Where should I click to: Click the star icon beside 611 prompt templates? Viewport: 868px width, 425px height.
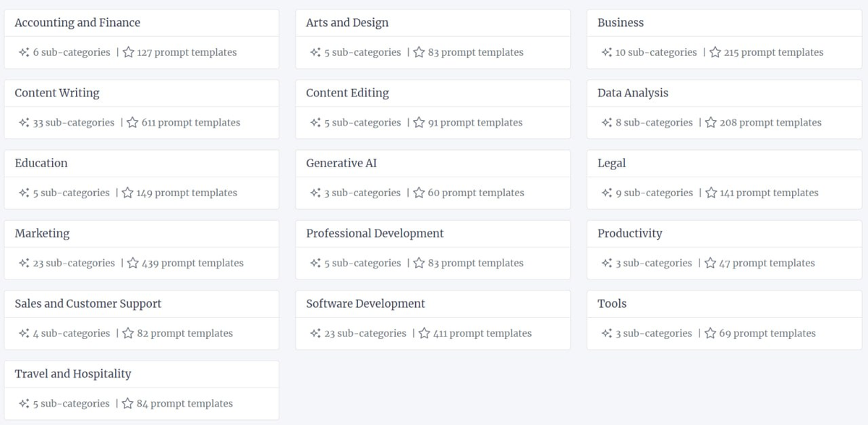point(132,122)
